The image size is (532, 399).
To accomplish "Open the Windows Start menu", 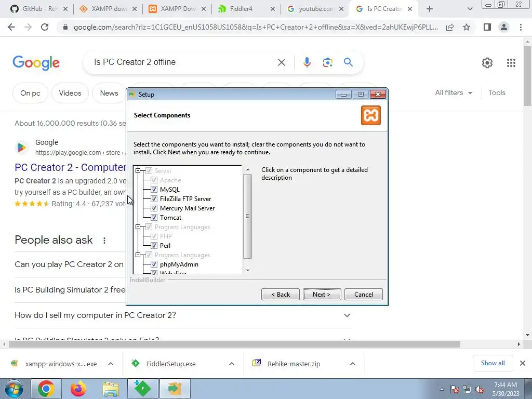I will pos(14,389).
